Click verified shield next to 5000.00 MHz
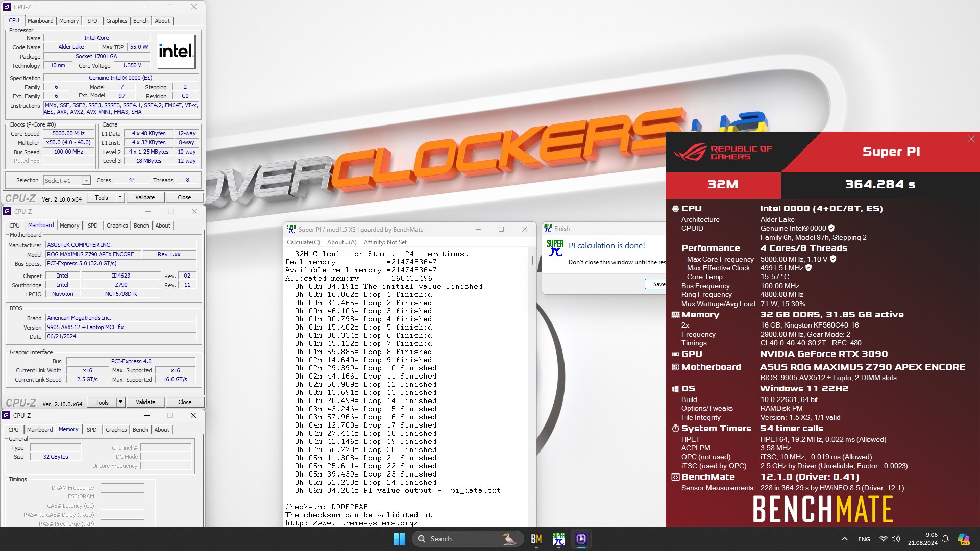This screenshot has height=551, width=980. 834,259
